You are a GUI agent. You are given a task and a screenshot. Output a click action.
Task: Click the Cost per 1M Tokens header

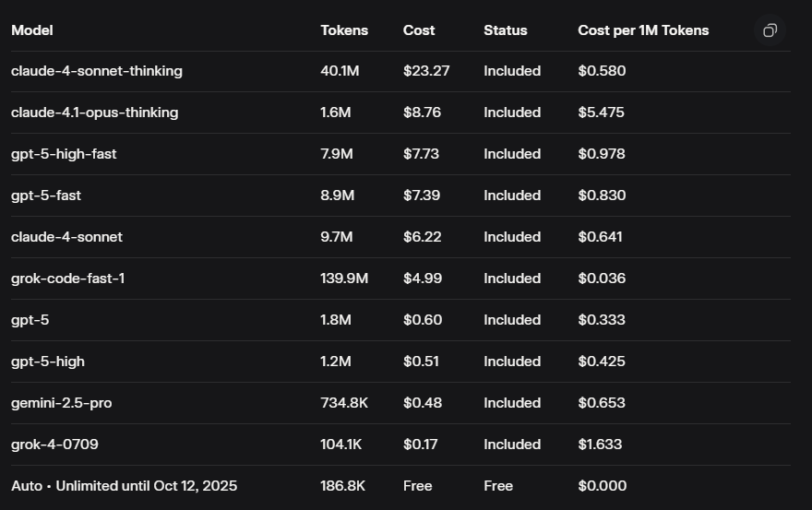pyautogui.click(x=643, y=30)
